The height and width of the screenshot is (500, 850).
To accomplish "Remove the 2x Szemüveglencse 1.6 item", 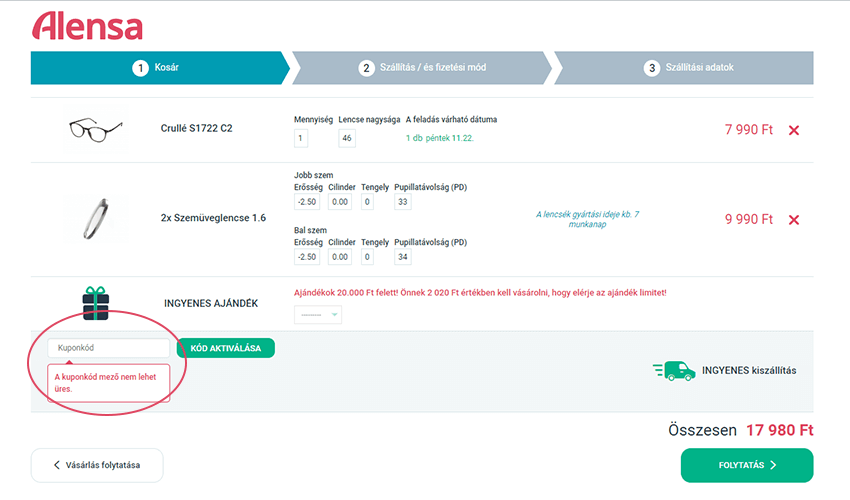I will click(794, 220).
